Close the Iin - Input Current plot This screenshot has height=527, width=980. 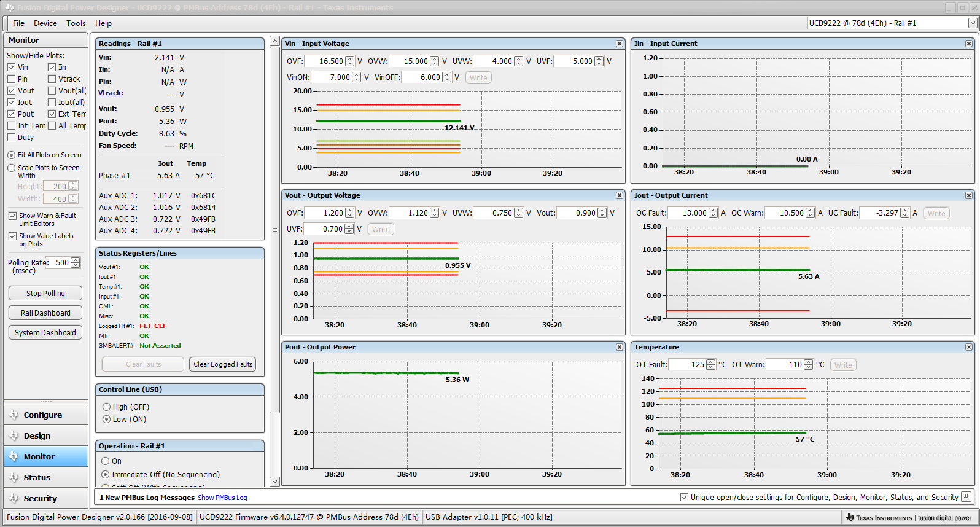(x=969, y=44)
